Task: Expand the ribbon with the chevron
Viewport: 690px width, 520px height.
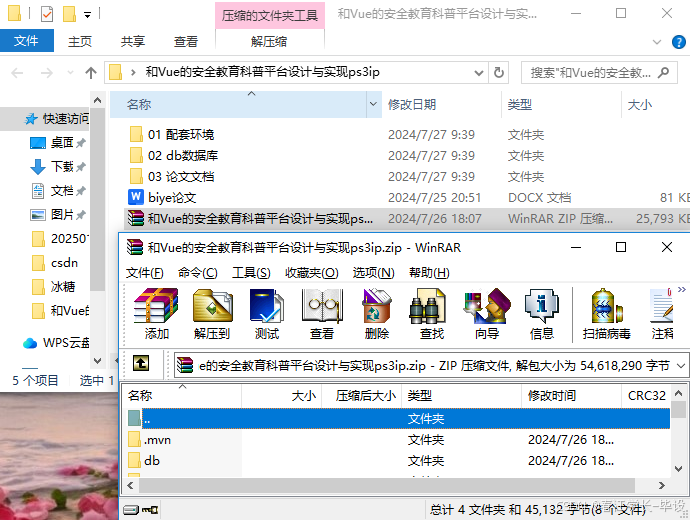Action: pos(657,42)
